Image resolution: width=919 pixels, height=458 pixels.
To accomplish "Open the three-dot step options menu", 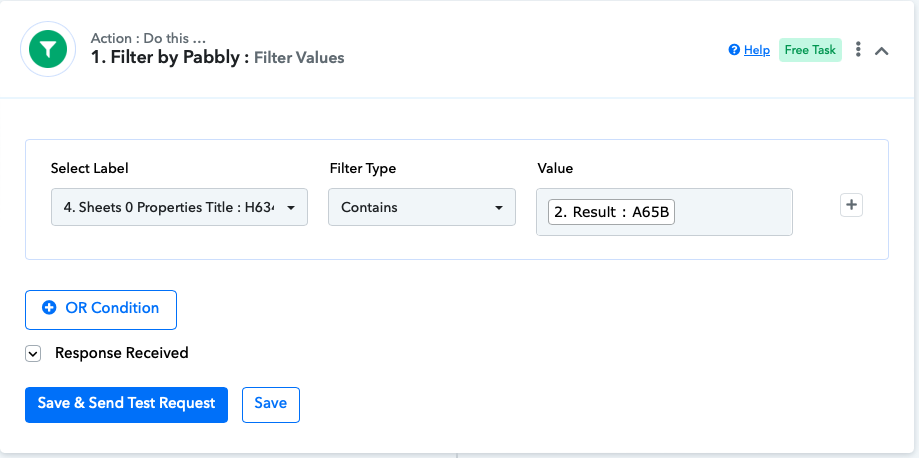I will 858,49.
